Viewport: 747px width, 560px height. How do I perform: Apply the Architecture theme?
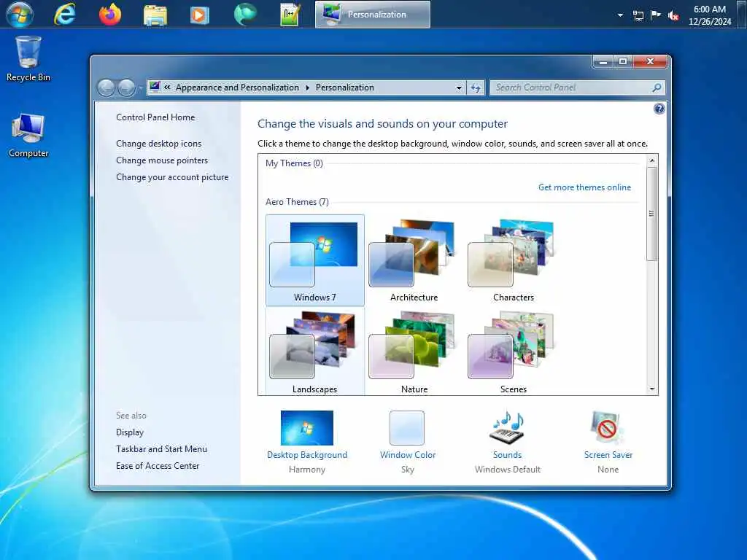coord(414,260)
